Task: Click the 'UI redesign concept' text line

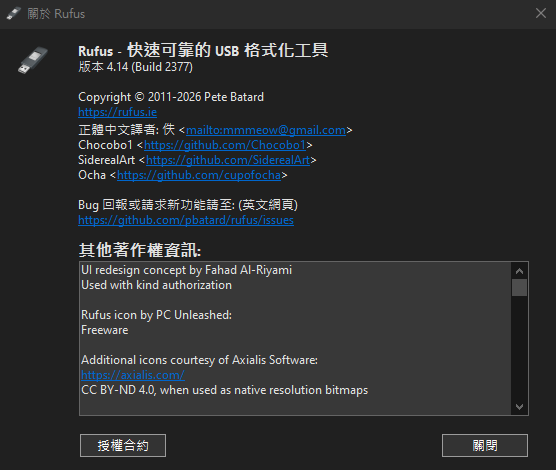Action: (x=187, y=270)
